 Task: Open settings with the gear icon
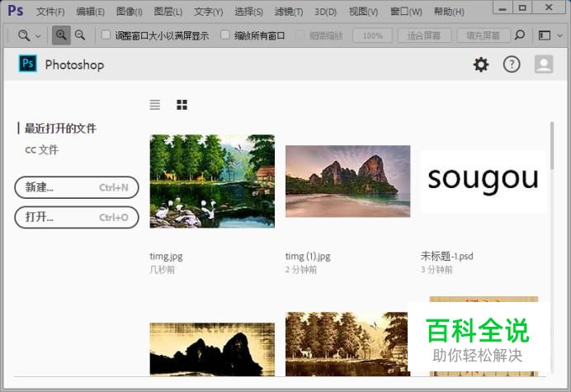[481, 64]
